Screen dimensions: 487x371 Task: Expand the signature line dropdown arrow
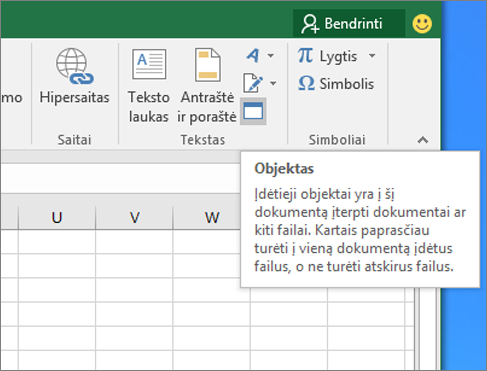273,83
